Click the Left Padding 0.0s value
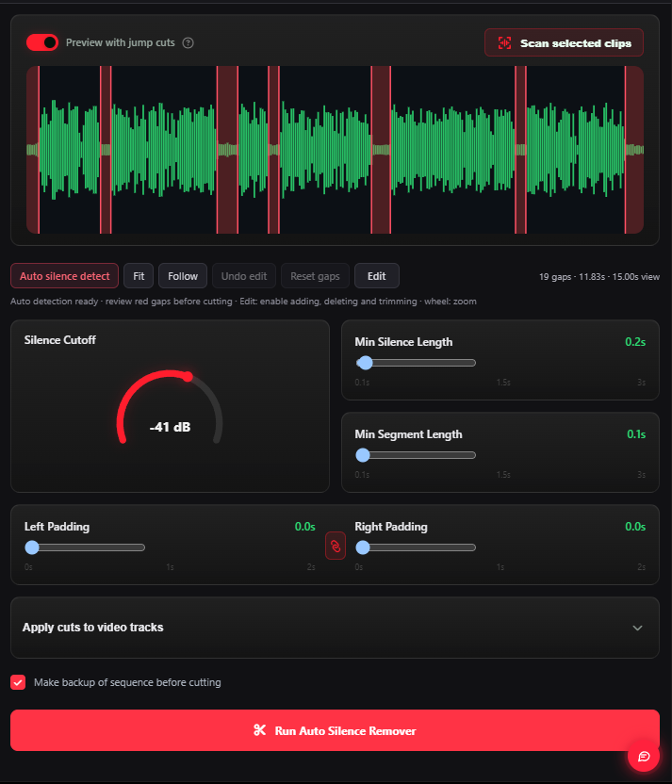 305,527
